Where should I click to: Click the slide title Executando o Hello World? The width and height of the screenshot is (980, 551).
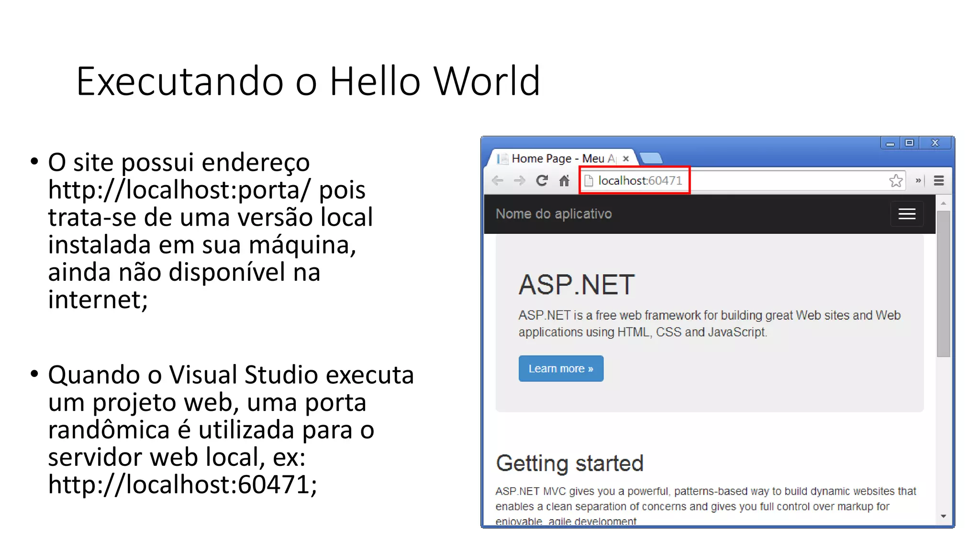[x=308, y=81]
